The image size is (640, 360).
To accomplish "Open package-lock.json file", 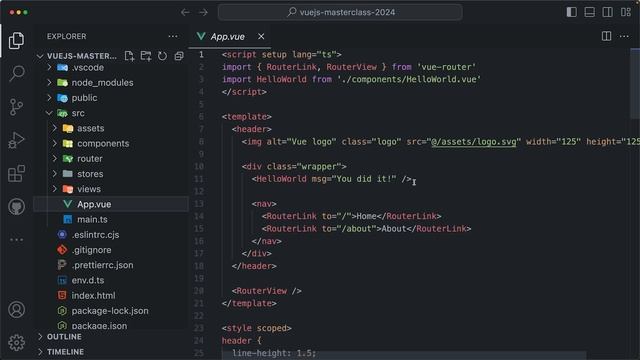I will 111,311.
